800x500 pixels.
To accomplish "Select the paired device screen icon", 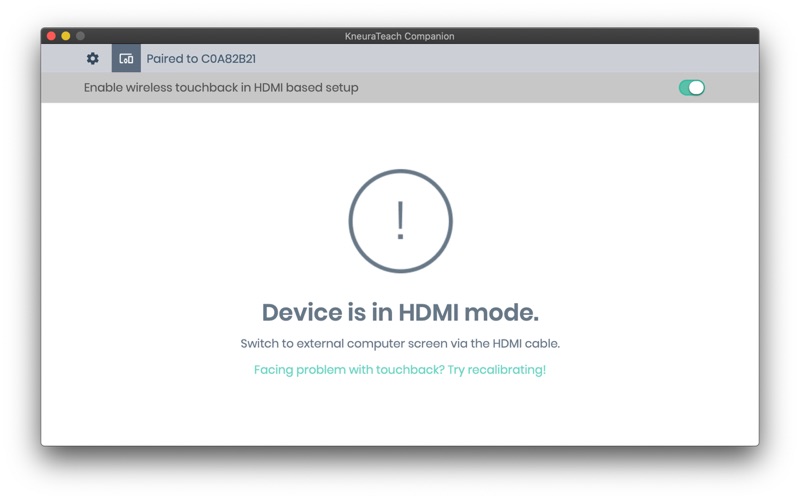I will tap(126, 59).
